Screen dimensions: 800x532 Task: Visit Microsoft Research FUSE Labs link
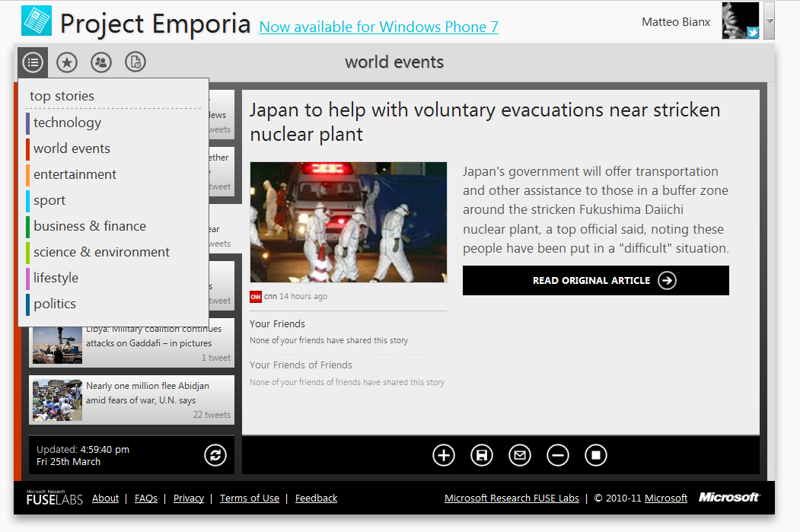(x=512, y=499)
